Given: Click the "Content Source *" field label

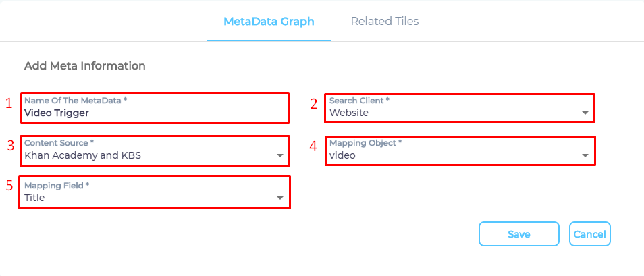Looking at the screenshot, I should (x=59, y=143).
